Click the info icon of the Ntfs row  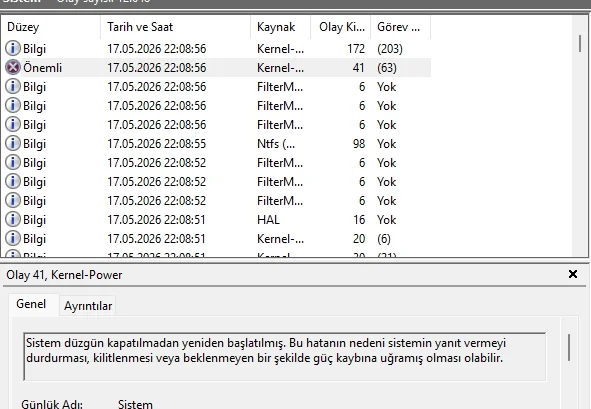point(13,144)
